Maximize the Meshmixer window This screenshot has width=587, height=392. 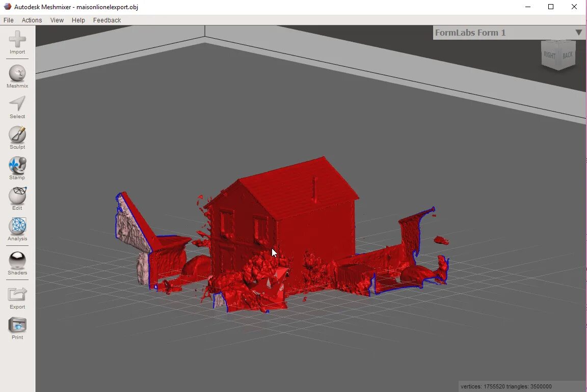[x=551, y=7]
